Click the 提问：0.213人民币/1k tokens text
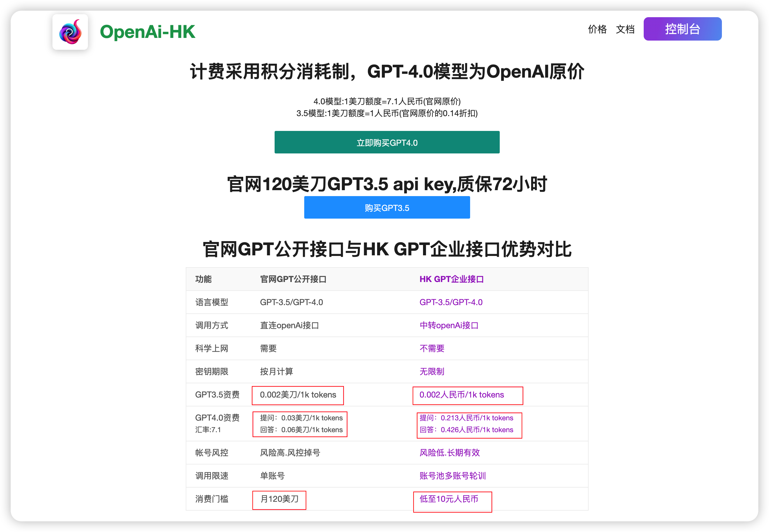The image size is (769, 532). click(466, 418)
